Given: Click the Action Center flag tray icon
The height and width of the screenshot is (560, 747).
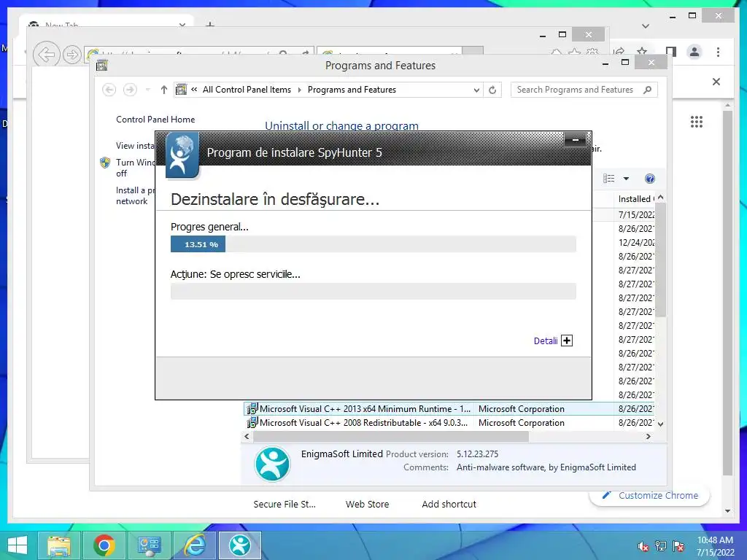Looking at the screenshot, I should (x=678, y=545).
